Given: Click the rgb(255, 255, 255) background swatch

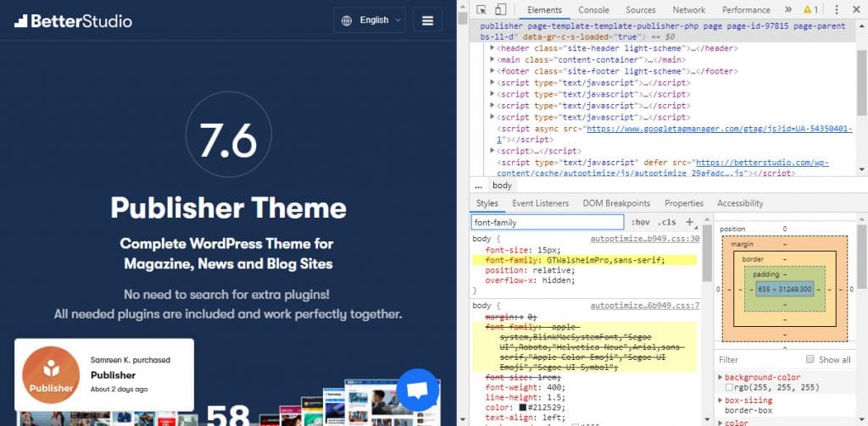Looking at the screenshot, I should pos(729,387).
